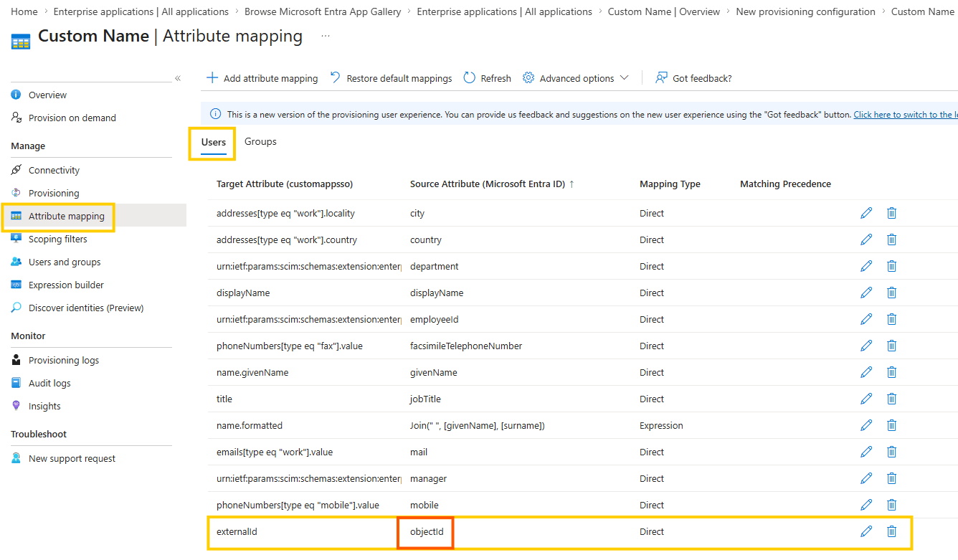
Task: Open Discover identities (Preview)
Action: (86, 308)
